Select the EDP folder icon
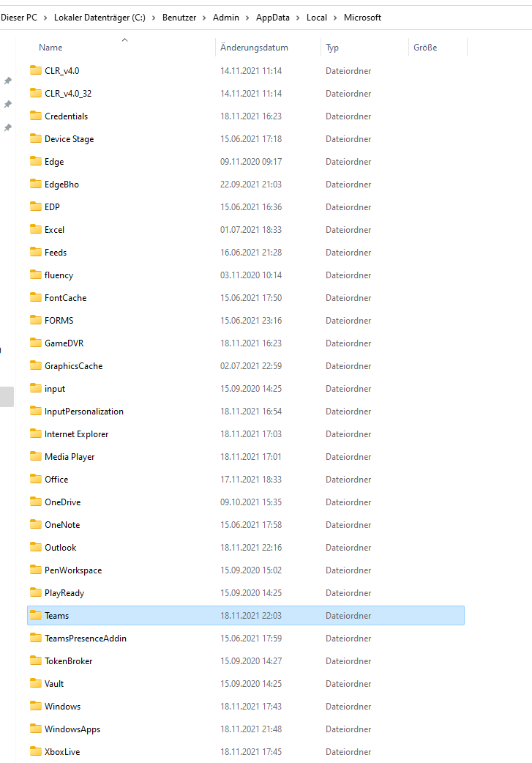This screenshot has height=763, width=532. coord(36,206)
